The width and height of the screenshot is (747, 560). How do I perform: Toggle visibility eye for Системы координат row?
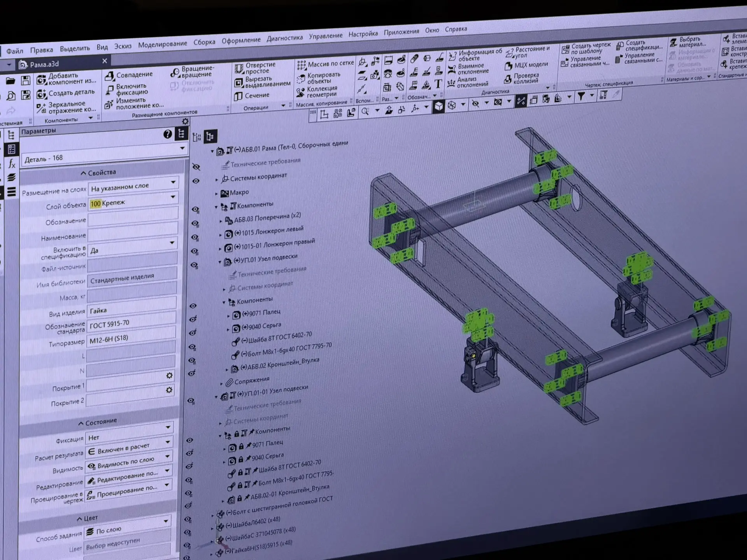coord(196,181)
